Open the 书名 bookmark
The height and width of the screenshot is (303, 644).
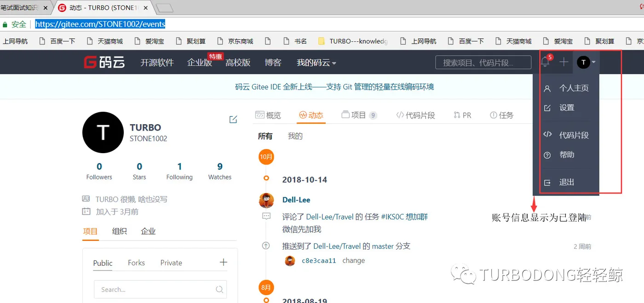(x=295, y=41)
